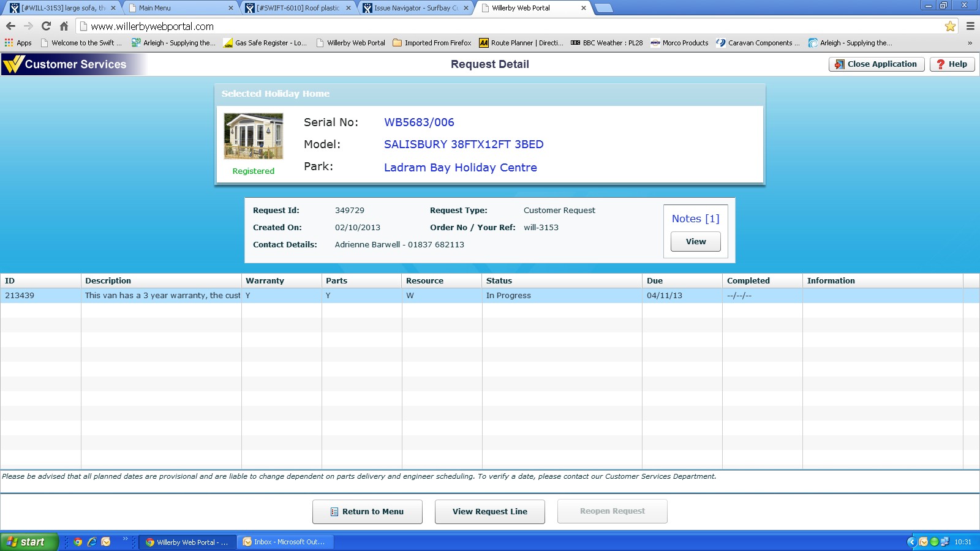The height and width of the screenshot is (551, 980).
Task: Click View Request Line button
Action: (489, 512)
